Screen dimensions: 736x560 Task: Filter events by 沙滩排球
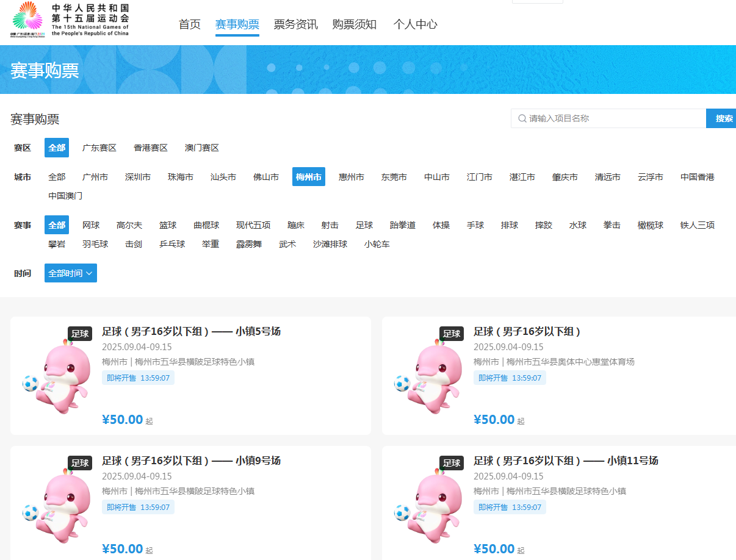click(330, 244)
